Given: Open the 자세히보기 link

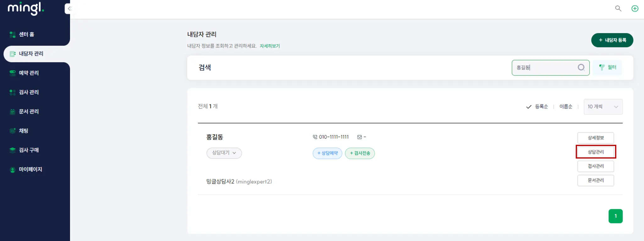Looking at the screenshot, I should tap(269, 46).
